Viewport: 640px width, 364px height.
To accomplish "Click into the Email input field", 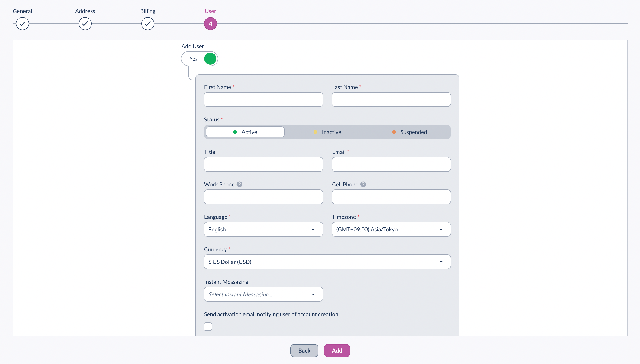I will (x=391, y=165).
